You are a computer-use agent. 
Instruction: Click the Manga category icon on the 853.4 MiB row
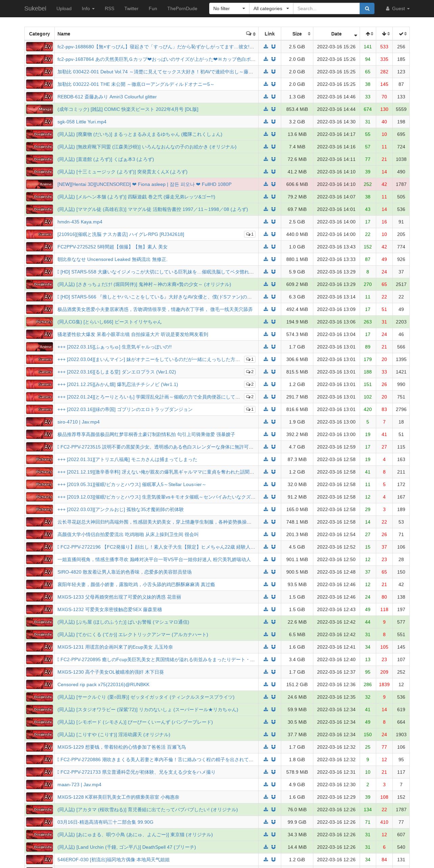(40, 109)
